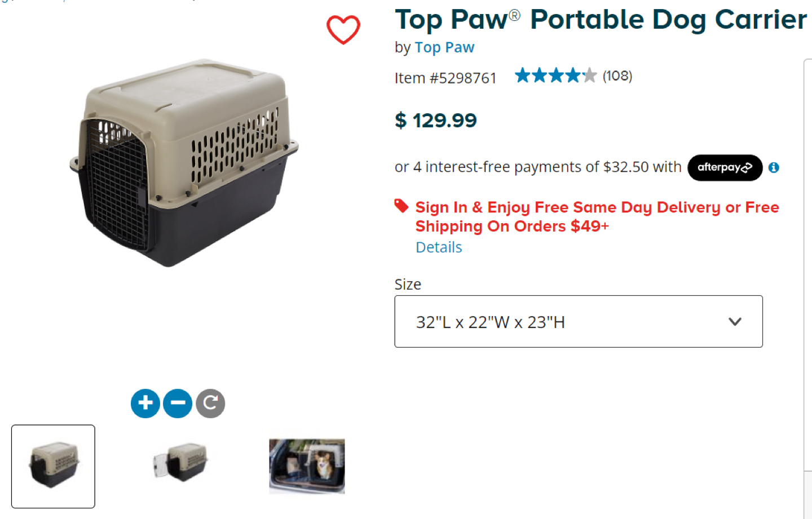Viewport: 812px width, 519px height.
Task: Click the red price tag icon
Action: (x=401, y=206)
